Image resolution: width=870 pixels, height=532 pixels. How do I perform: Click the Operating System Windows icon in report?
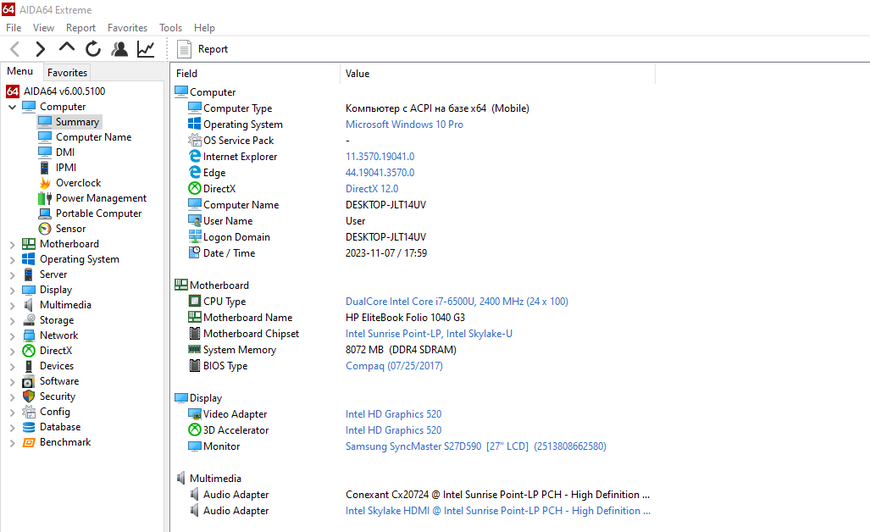[x=195, y=124]
